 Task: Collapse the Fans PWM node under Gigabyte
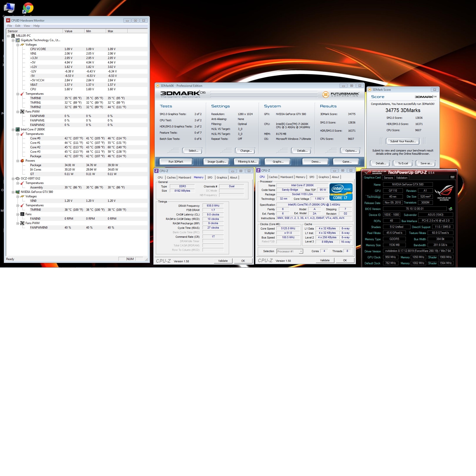coord(18,112)
